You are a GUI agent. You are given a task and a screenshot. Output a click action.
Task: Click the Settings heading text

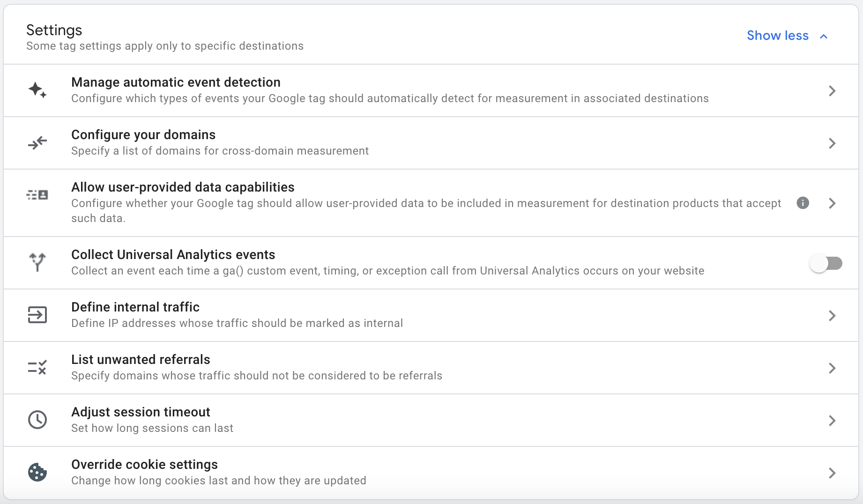(54, 30)
